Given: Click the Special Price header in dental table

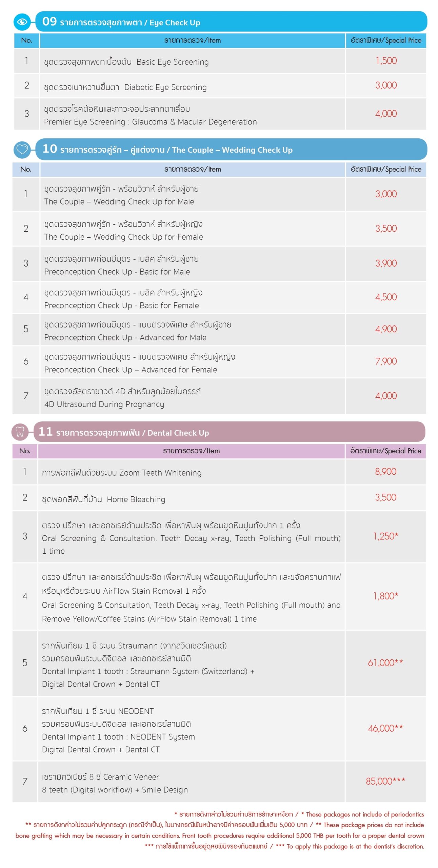Looking at the screenshot, I should click(x=385, y=451).
